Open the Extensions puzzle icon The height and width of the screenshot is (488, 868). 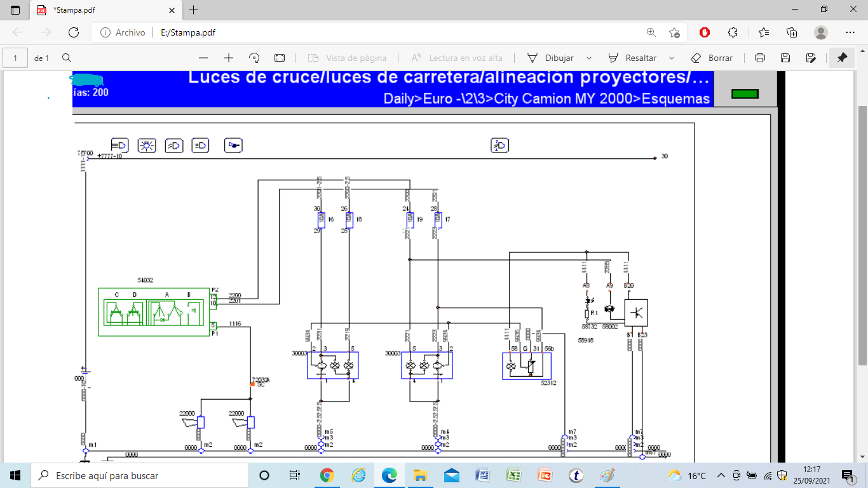[x=733, y=32]
